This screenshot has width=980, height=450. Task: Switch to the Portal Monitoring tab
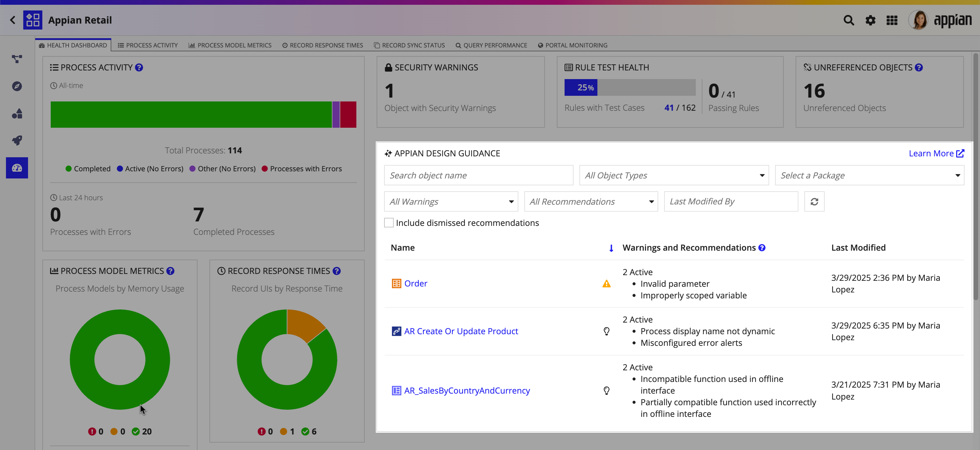pos(573,45)
